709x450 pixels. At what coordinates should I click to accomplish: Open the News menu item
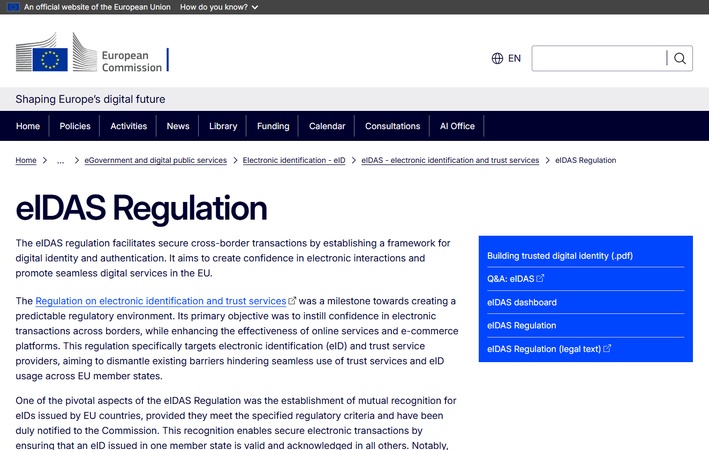coord(178,126)
